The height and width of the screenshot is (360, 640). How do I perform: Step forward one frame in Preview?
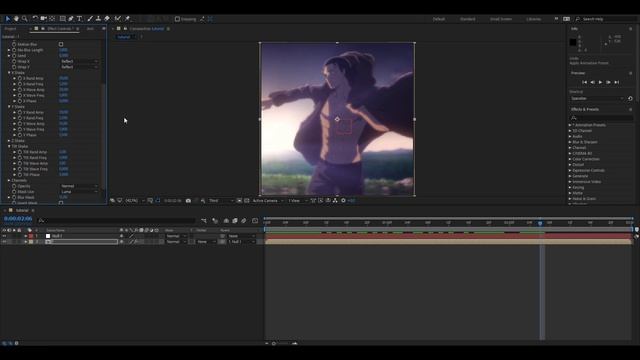(609, 82)
